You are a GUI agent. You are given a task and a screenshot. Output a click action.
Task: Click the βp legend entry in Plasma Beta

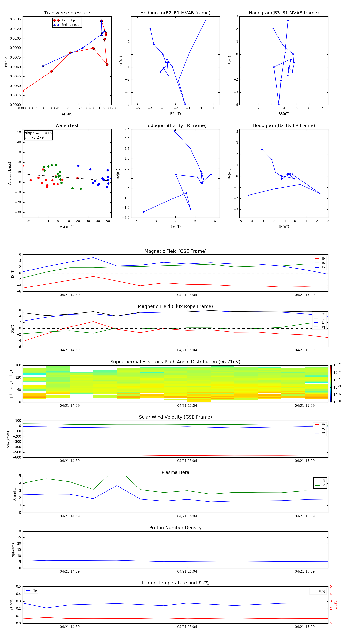[x=320, y=480]
